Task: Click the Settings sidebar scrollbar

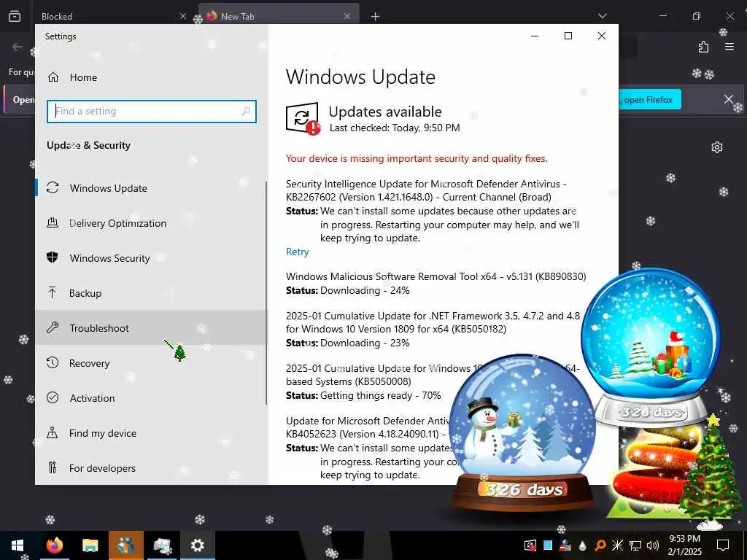Action: (266, 293)
